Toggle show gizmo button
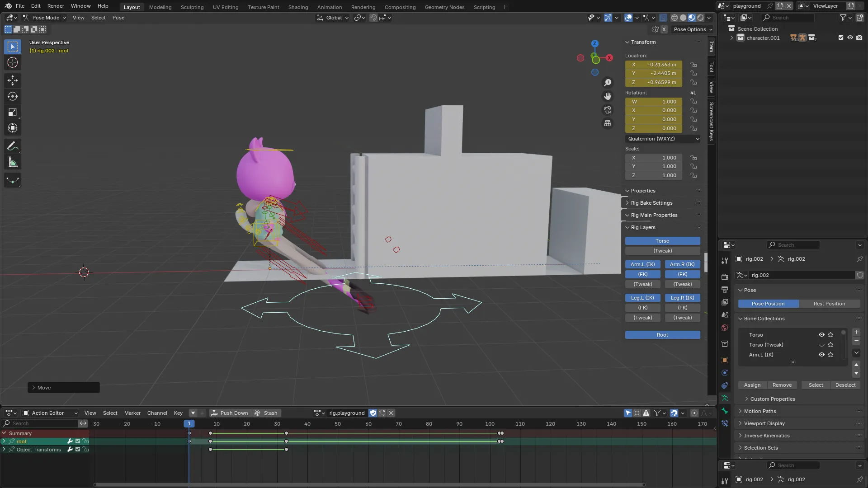This screenshot has height=488, width=868. [x=608, y=18]
